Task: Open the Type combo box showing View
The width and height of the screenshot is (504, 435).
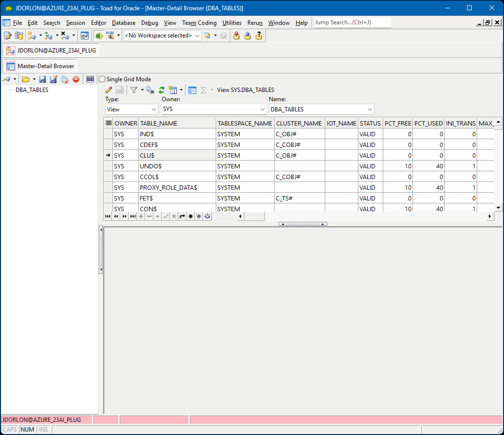Action: click(x=131, y=109)
